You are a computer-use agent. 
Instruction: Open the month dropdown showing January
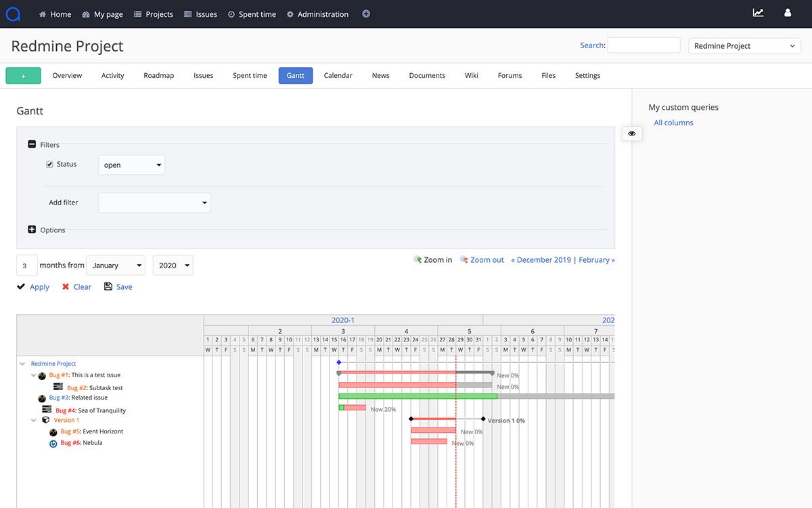[116, 266]
